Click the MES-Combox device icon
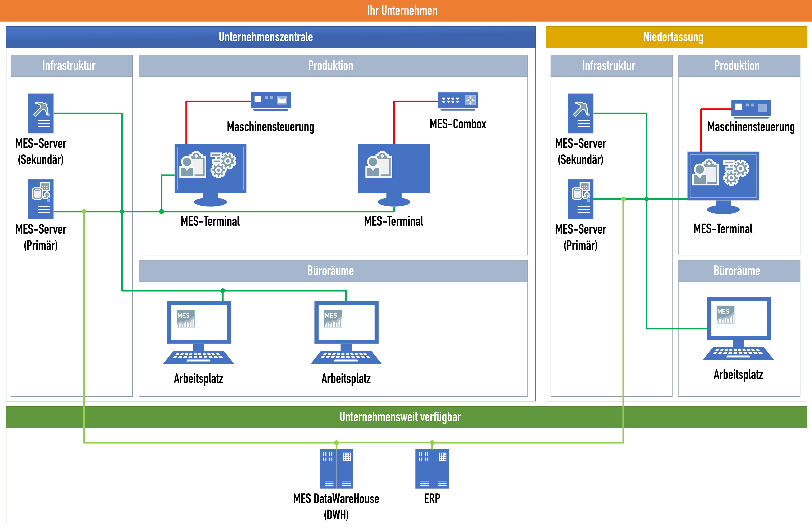This screenshot has height=529, width=812. click(458, 101)
